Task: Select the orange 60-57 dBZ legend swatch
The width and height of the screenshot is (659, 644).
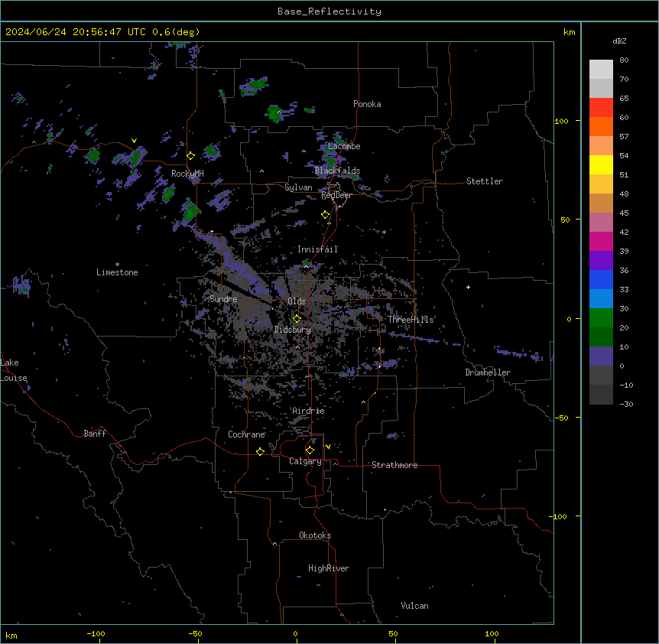Action: tap(601, 126)
